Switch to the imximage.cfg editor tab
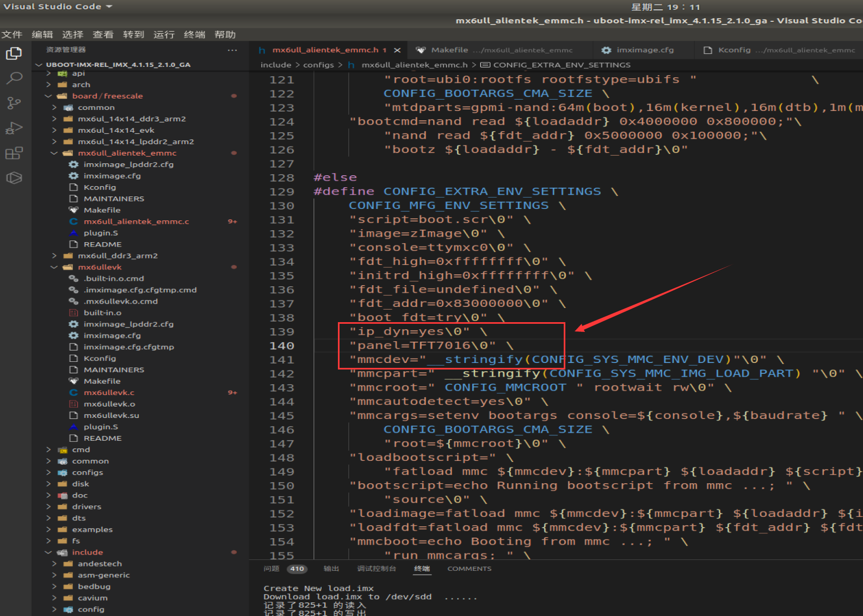 (x=644, y=50)
